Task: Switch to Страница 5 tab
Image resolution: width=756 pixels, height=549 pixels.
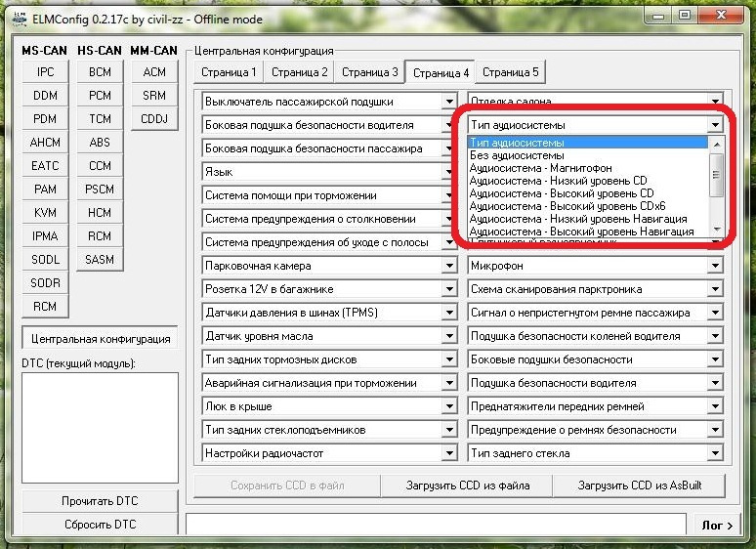Action: click(x=510, y=72)
